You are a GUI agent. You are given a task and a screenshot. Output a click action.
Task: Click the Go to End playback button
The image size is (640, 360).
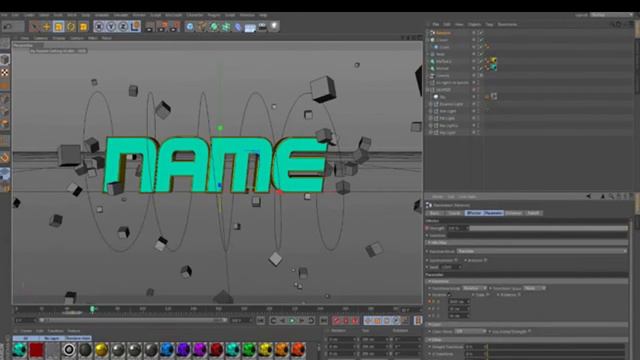coord(323,321)
